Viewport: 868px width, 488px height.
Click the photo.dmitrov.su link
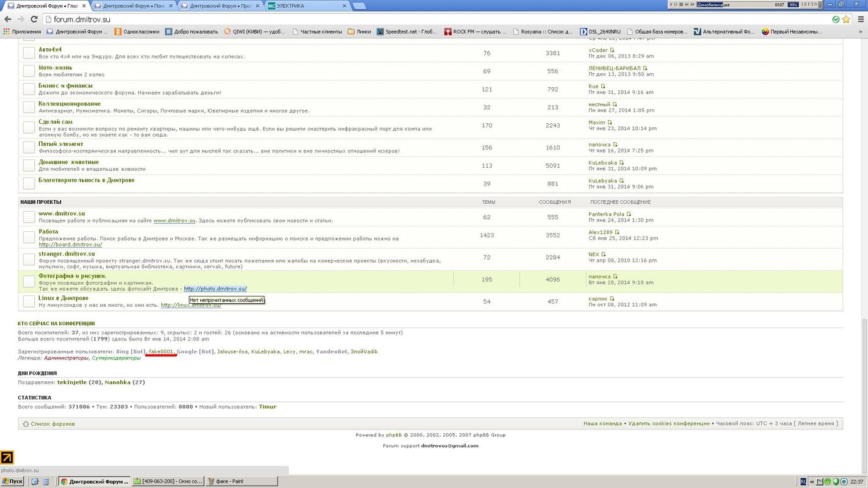[215, 289]
